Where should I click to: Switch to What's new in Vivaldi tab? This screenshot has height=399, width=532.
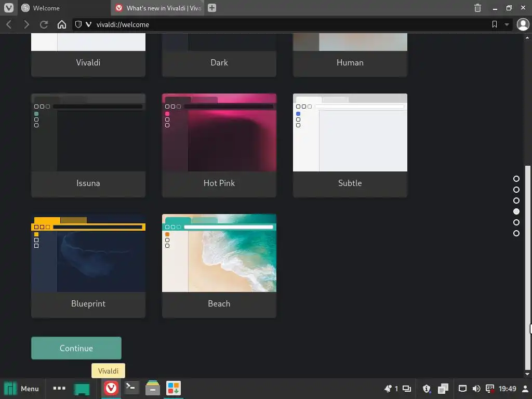(157, 8)
